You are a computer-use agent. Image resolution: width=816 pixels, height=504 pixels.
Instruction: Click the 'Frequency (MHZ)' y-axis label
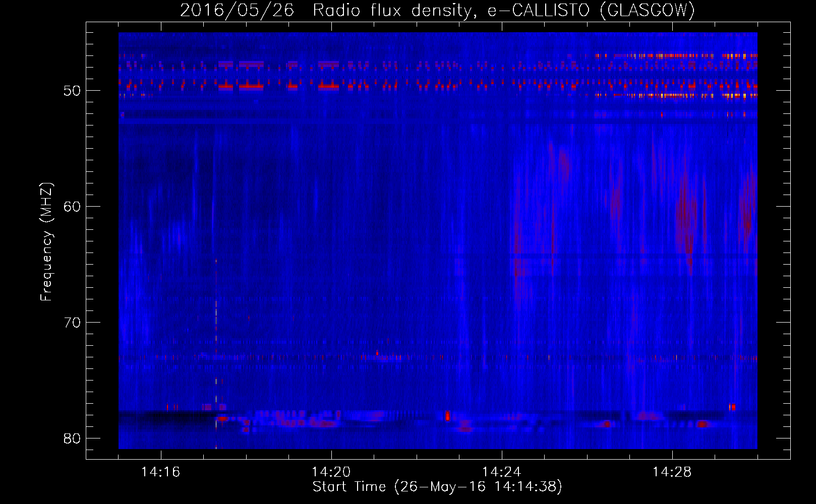tap(46, 242)
